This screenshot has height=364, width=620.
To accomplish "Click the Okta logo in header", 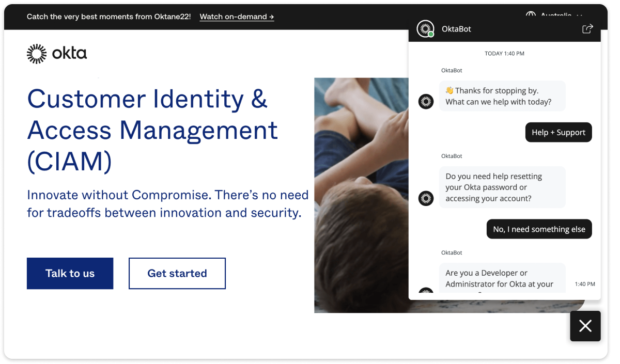I will (57, 54).
